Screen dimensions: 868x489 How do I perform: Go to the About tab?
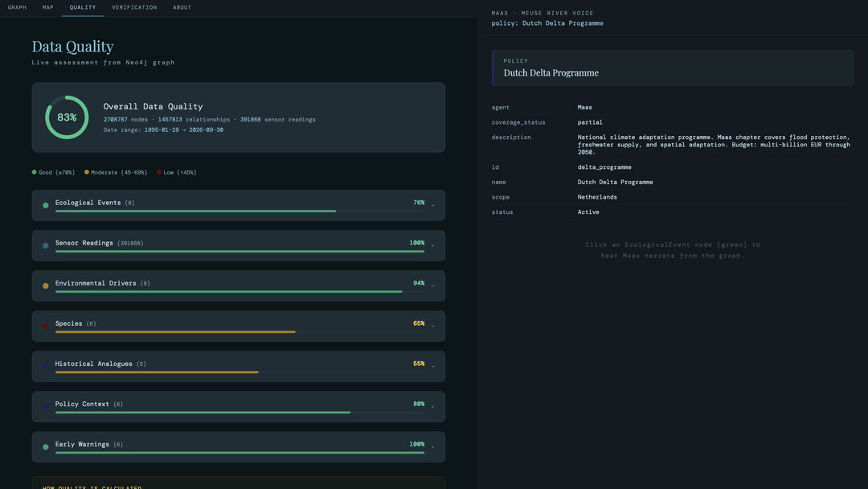[182, 7]
